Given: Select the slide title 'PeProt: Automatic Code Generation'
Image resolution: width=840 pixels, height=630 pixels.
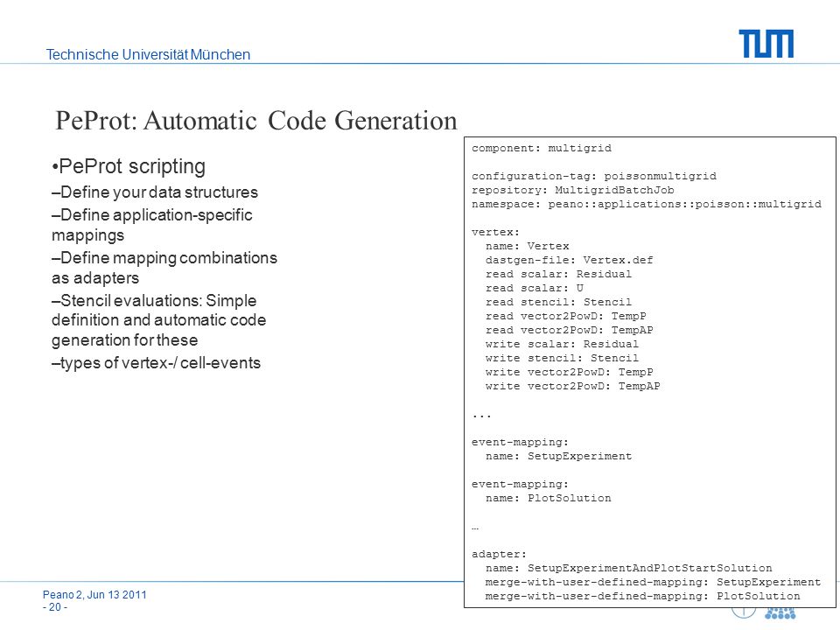Looking at the screenshot, I should point(256,121).
